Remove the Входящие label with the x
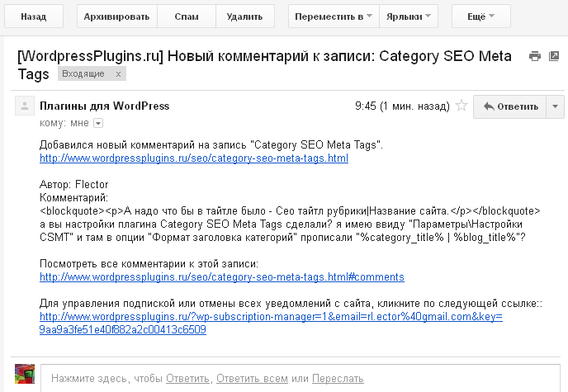 (118, 74)
